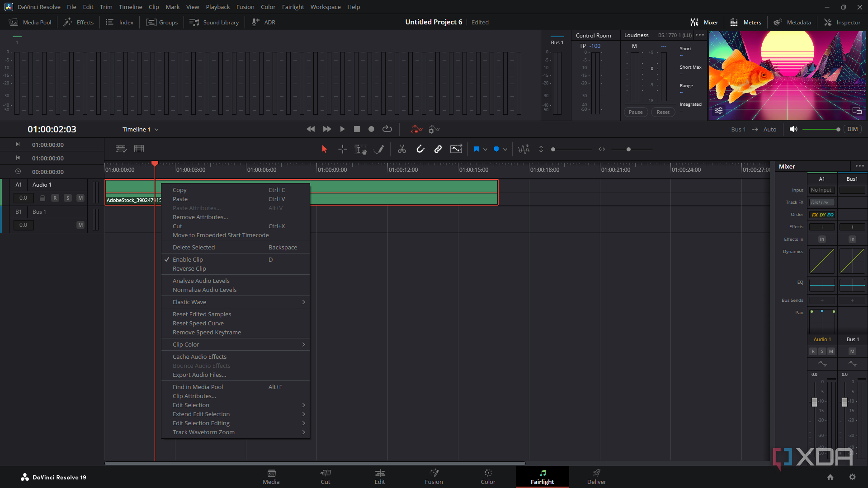
Task: Select the edit selection mode tool
Action: [x=361, y=149]
